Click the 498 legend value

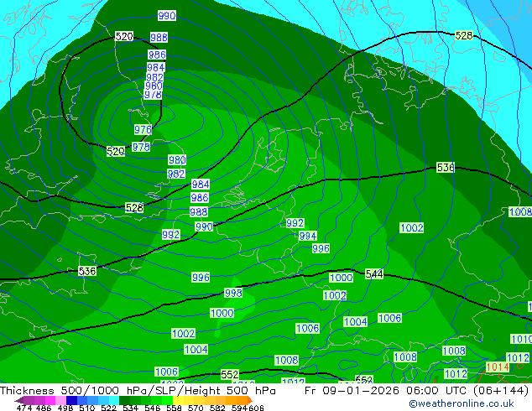pyautogui.click(x=64, y=408)
